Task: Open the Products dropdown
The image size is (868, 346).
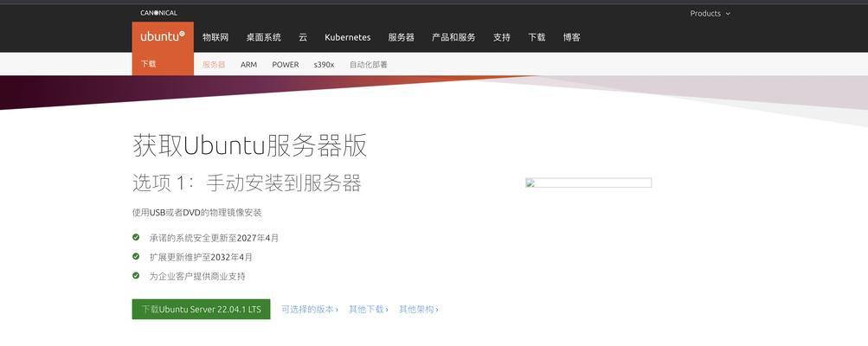Action: click(x=710, y=13)
